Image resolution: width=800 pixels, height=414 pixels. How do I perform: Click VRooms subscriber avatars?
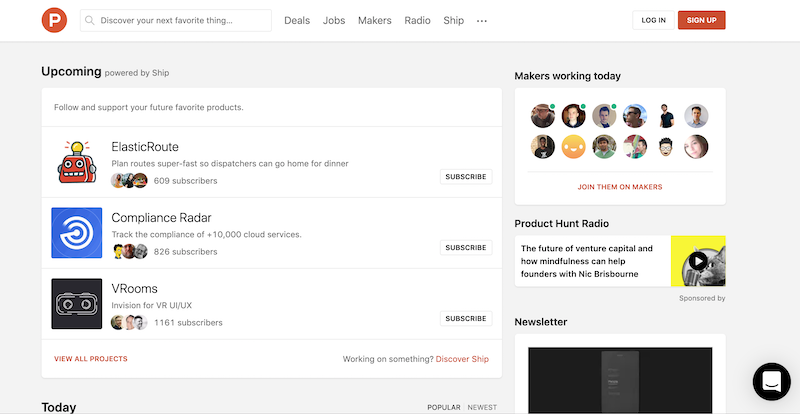coord(130,323)
